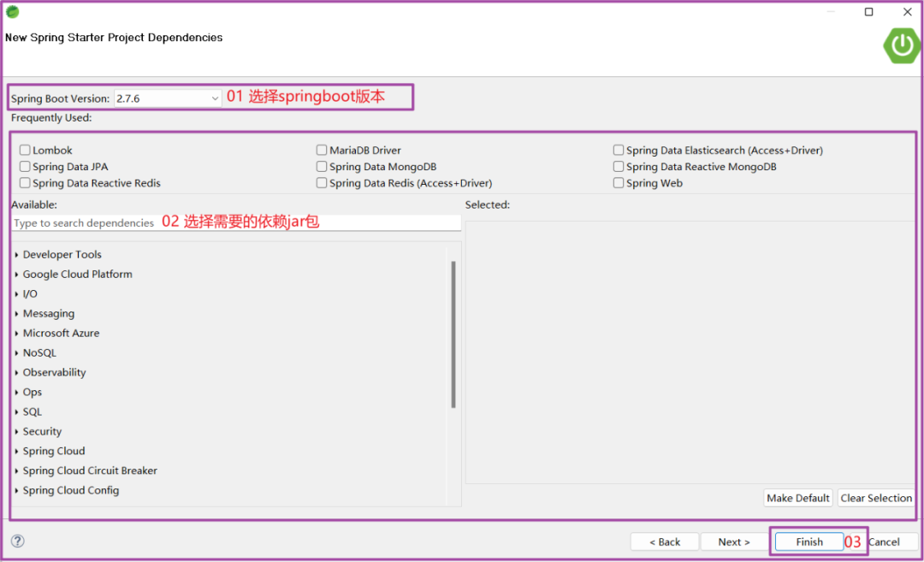Open the Spring Boot Version dropdown
924x562 pixels.
tap(168, 98)
